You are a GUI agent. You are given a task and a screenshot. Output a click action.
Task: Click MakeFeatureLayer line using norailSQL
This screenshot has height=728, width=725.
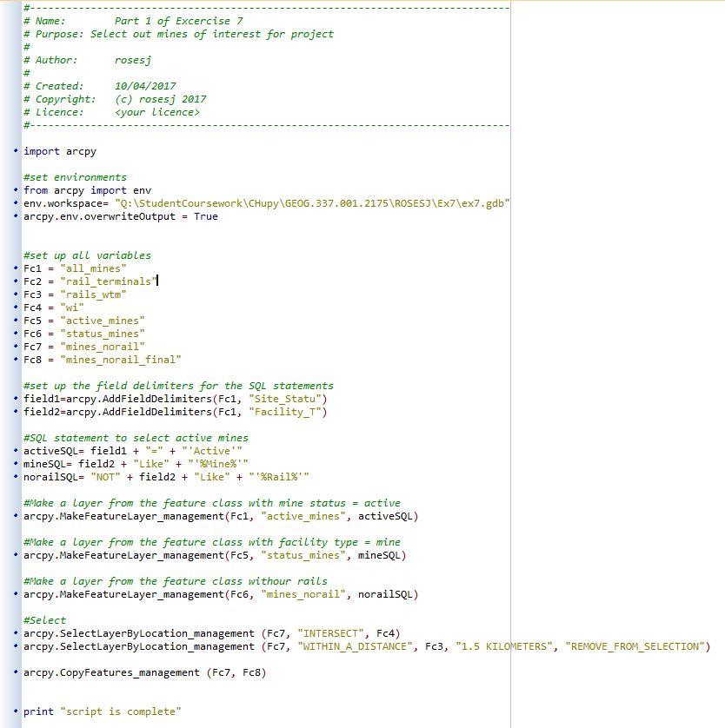pos(221,594)
